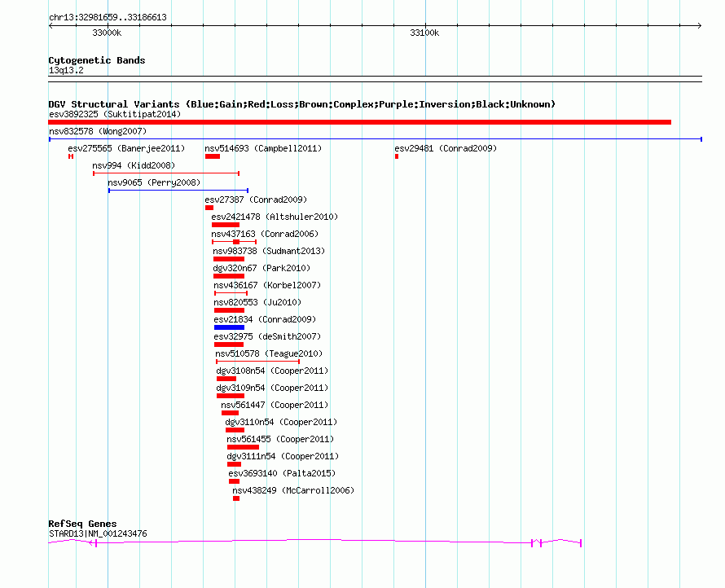Click the nsv994 (Kidd2008) label
725x588 pixels.
click(134, 165)
